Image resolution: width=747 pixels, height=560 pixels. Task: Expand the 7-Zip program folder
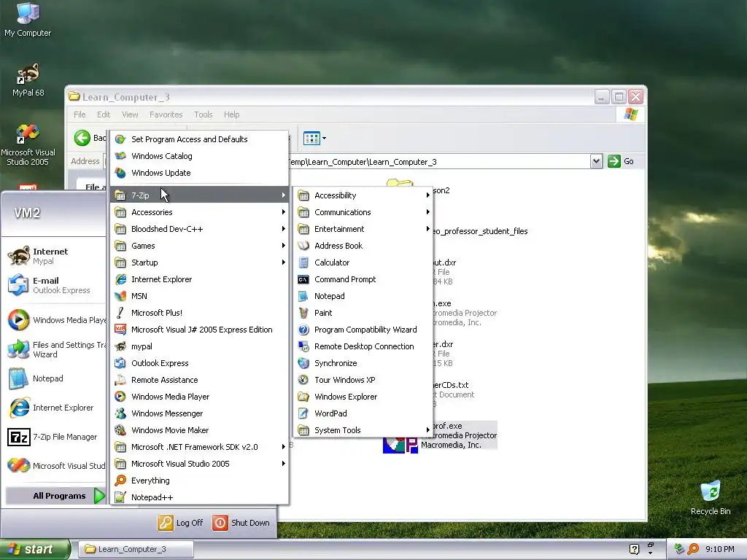coord(200,195)
